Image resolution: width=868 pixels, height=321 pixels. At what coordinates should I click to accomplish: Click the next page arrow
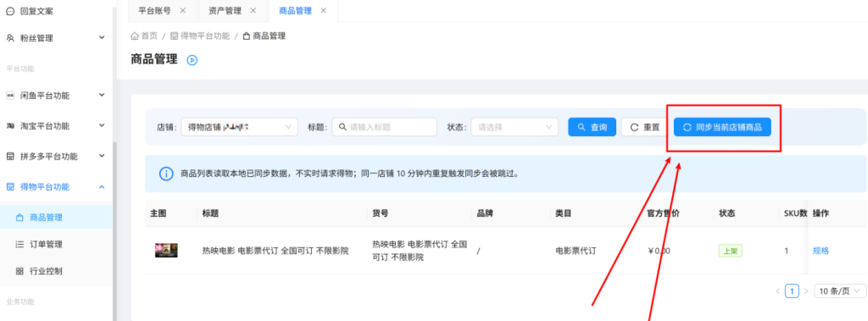pos(806,291)
